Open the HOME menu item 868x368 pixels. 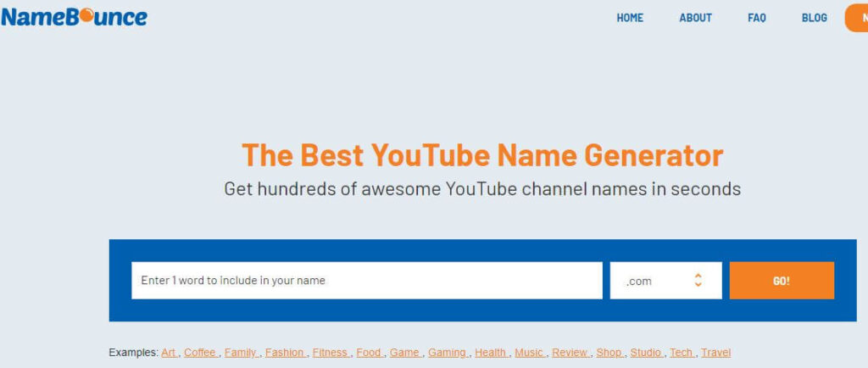pyautogui.click(x=630, y=18)
